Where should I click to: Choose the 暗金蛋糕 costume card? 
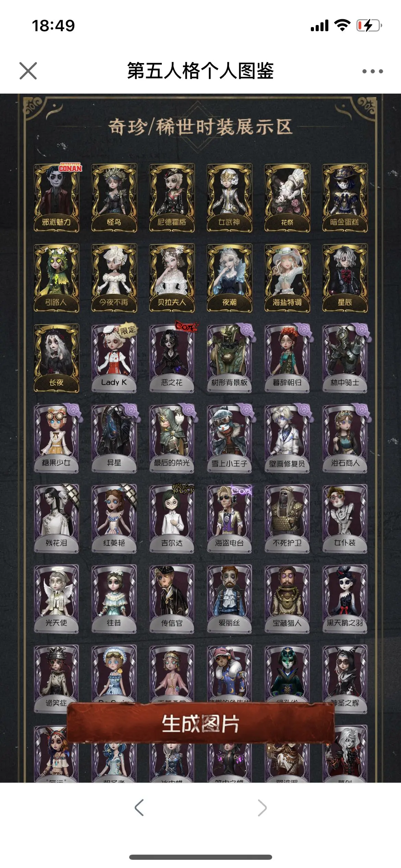[x=345, y=198]
